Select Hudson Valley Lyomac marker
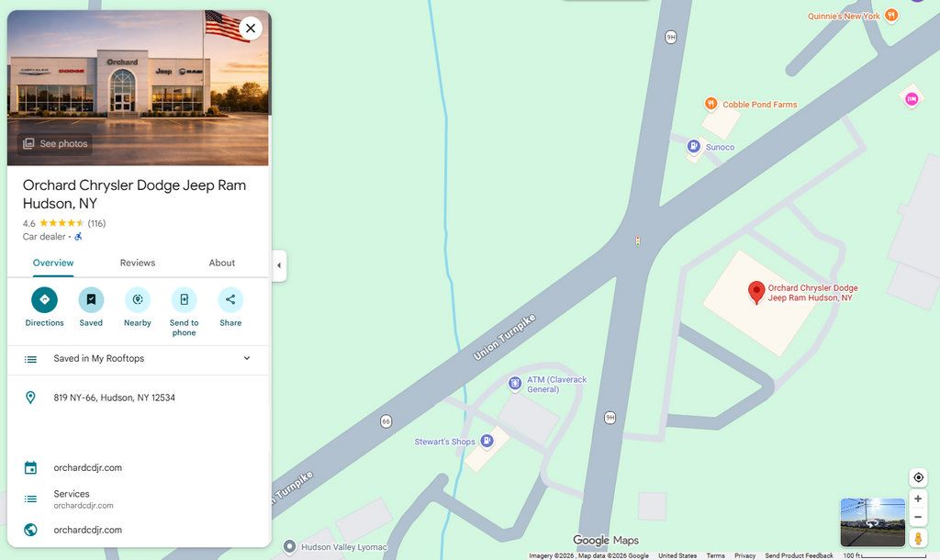 tap(289, 546)
